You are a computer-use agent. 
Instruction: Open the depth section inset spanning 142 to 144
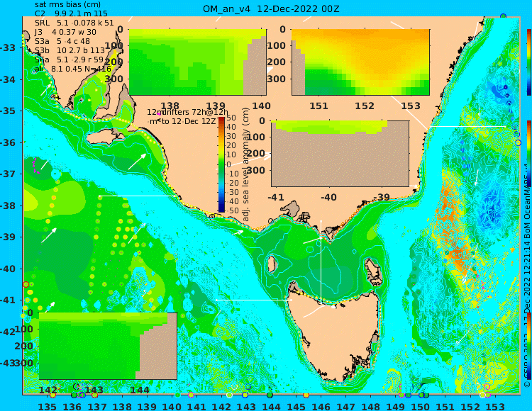[108, 346]
